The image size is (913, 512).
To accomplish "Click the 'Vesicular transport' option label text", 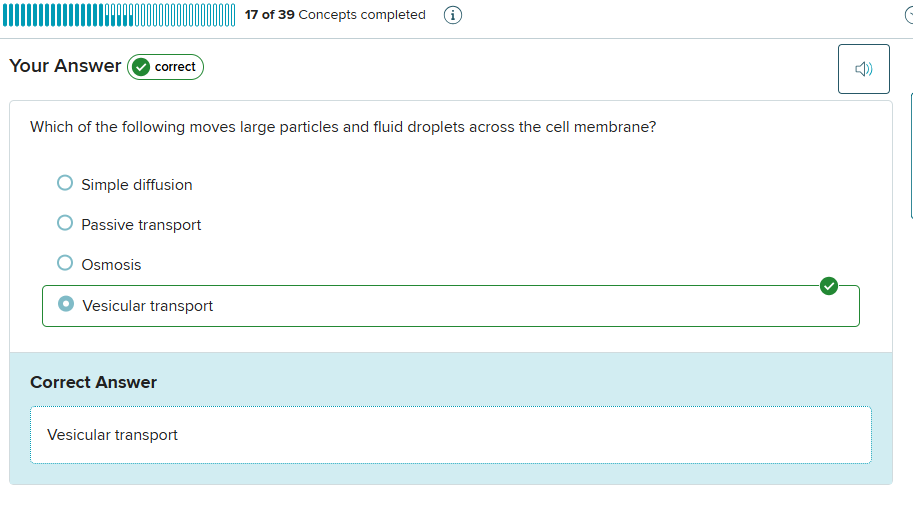I will point(148,306).
